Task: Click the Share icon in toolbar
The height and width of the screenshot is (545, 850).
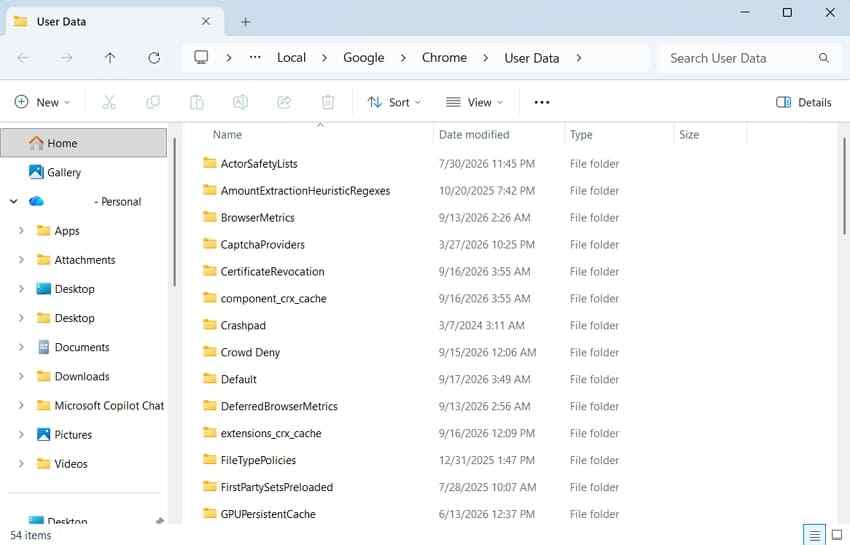Action: [x=284, y=102]
